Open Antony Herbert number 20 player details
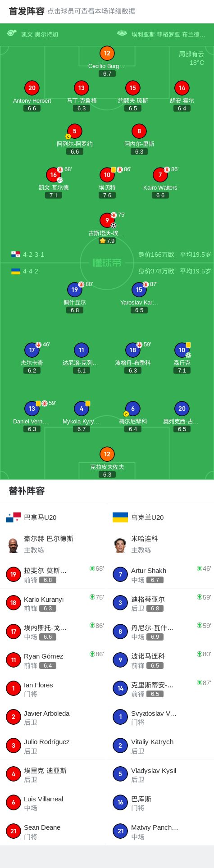The width and height of the screenshot is (214, 868). click(32, 88)
